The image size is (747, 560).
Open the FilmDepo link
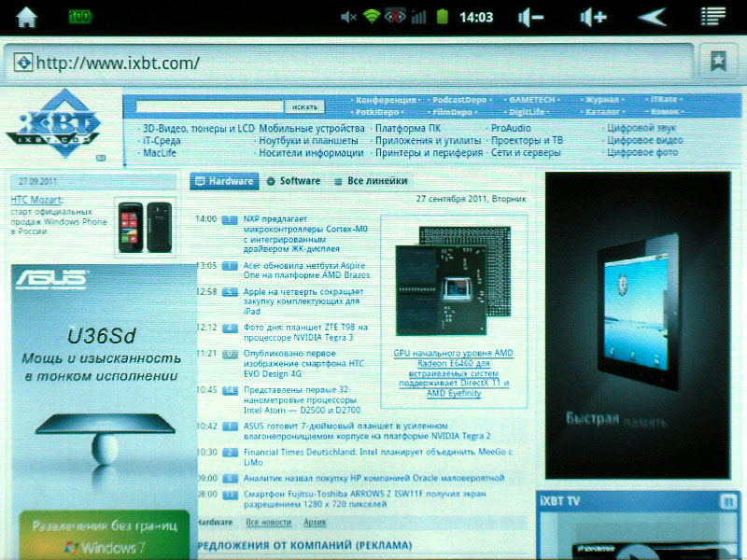coord(452,112)
